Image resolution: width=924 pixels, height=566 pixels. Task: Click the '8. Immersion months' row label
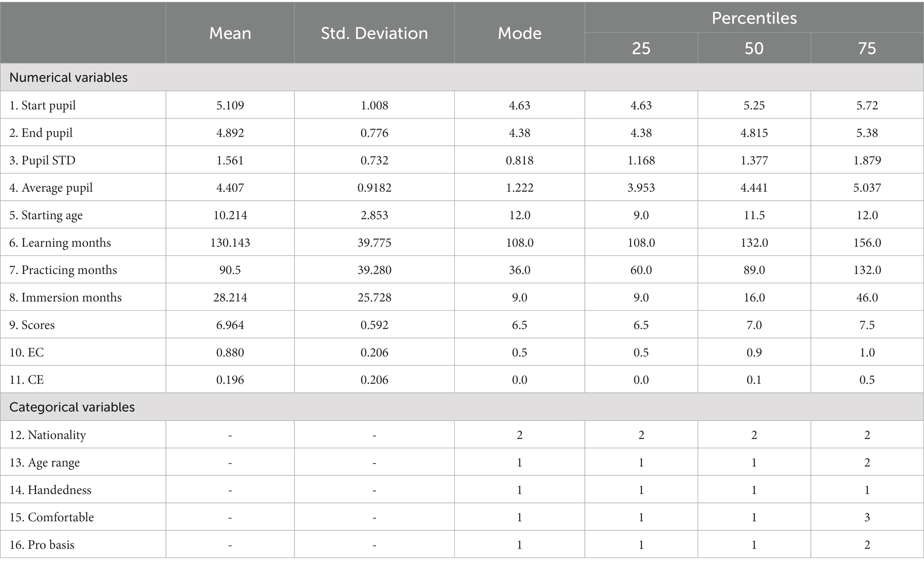coord(65,298)
